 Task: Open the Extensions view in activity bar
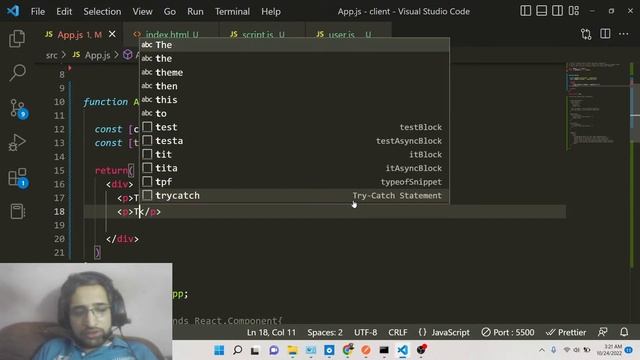pyautogui.click(x=18, y=178)
